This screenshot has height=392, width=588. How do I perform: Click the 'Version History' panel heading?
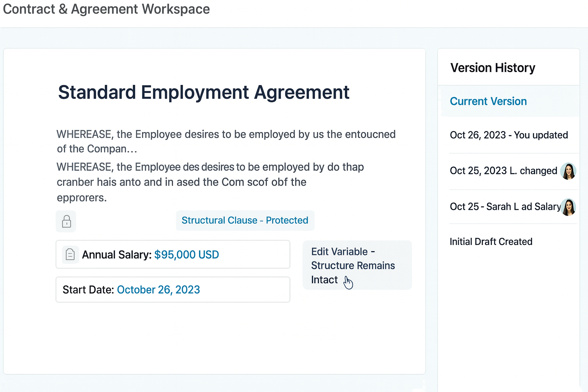pos(493,68)
